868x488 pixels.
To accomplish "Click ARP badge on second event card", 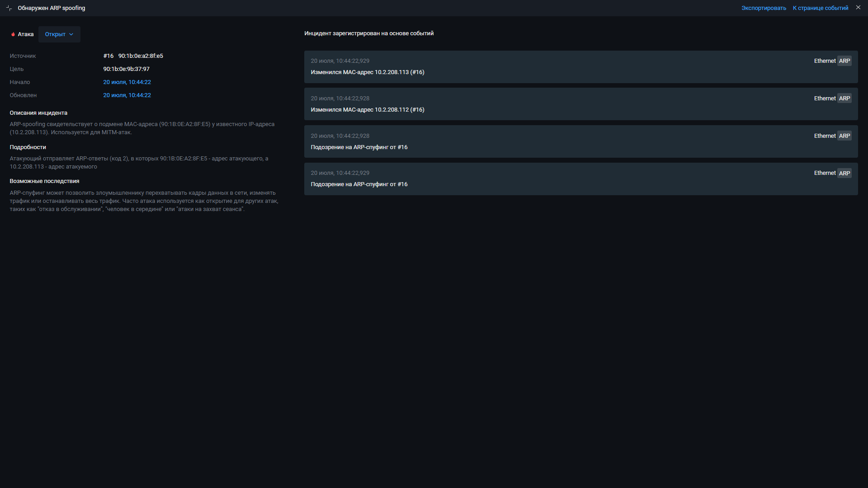I will click(844, 99).
